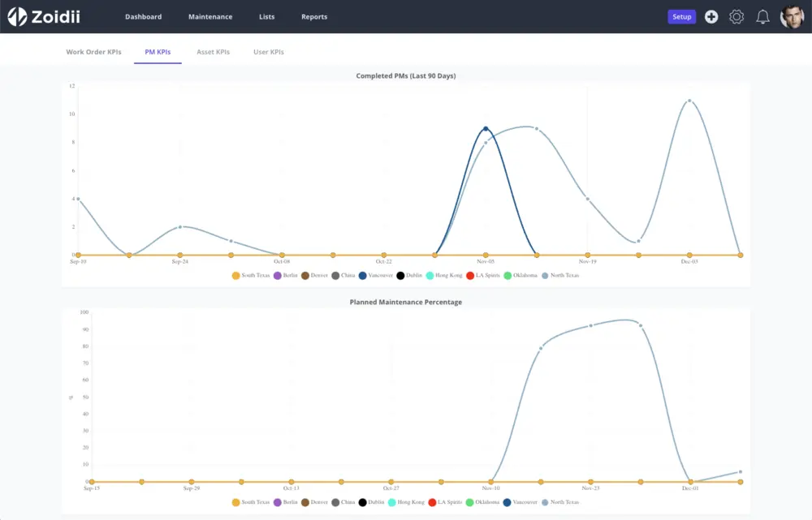Toggle Oklahoma in Completed PMs legend

pyautogui.click(x=520, y=275)
